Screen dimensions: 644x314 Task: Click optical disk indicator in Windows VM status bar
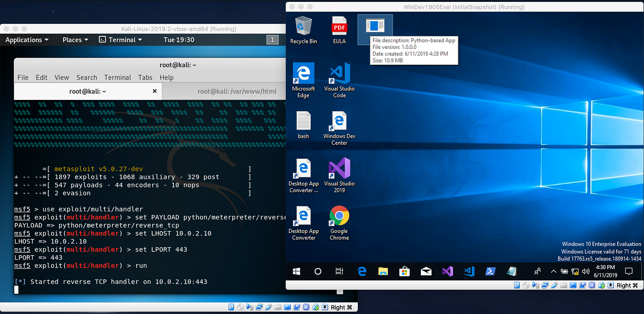tap(526, 285)
